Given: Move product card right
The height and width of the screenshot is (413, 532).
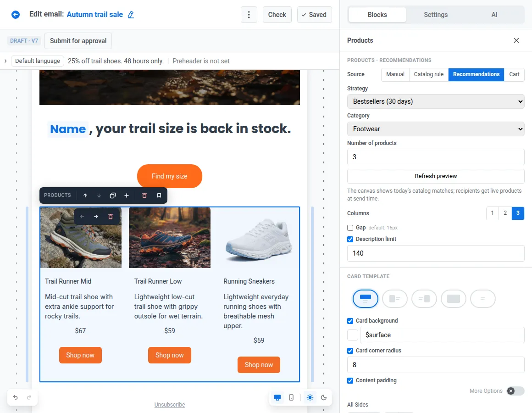Looking at the screenshot, I should click(x=96, y=217).
